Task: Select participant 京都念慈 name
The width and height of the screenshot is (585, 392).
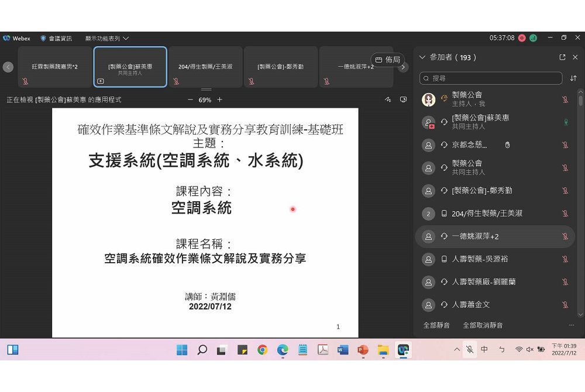Action: click(469, 145)
